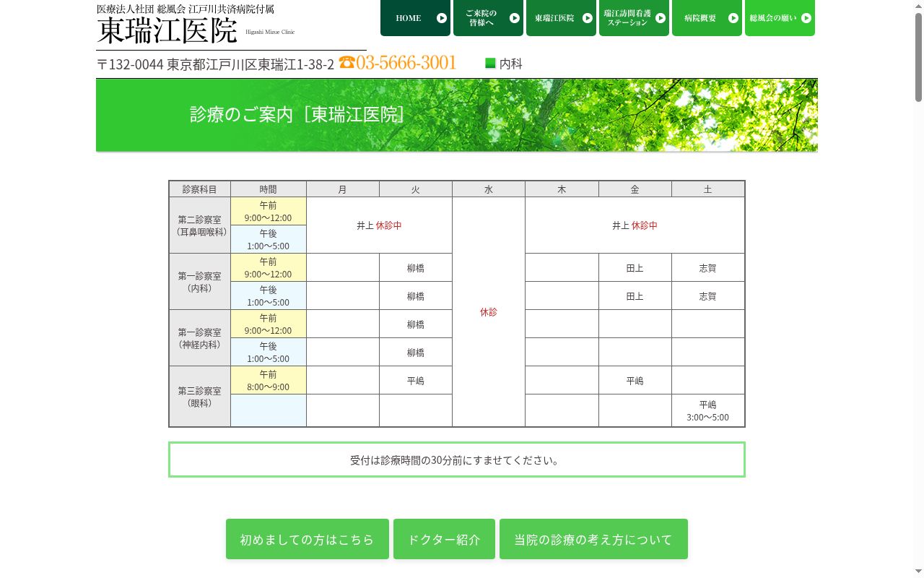Click the 井上 休診中 cell under 月・火
The image size is (924, 578).
379,225
